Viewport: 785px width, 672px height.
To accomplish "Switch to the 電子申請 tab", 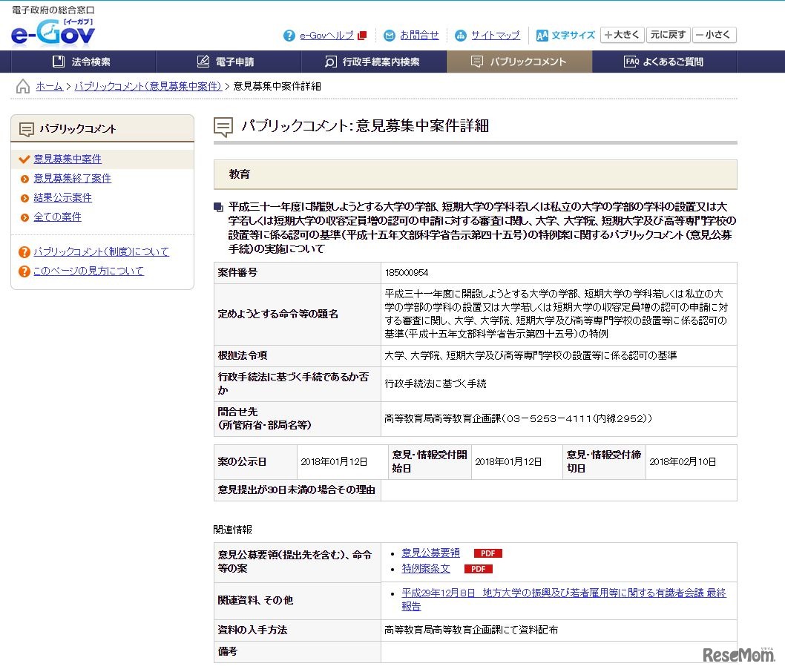I will pyautogui.click(x=225, y=62).
